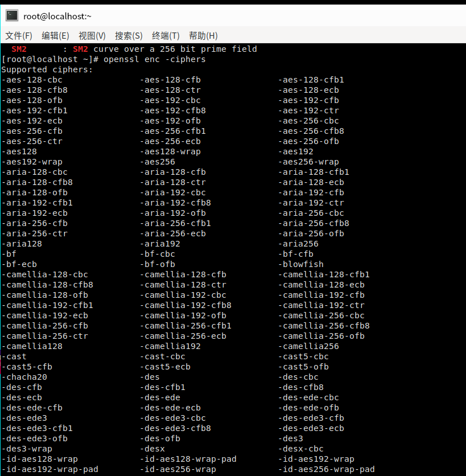Open the 搜索(S) menu

(x=129, y=36)
